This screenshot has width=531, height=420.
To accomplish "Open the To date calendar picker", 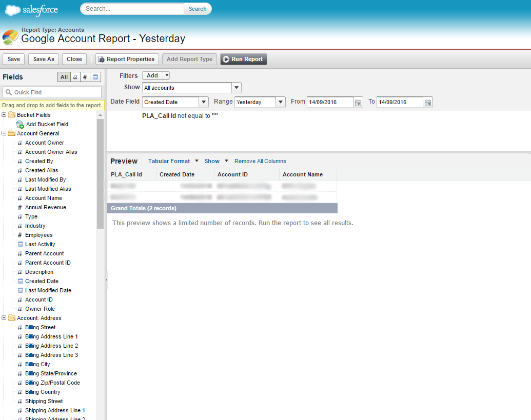I will click(428, 103).
